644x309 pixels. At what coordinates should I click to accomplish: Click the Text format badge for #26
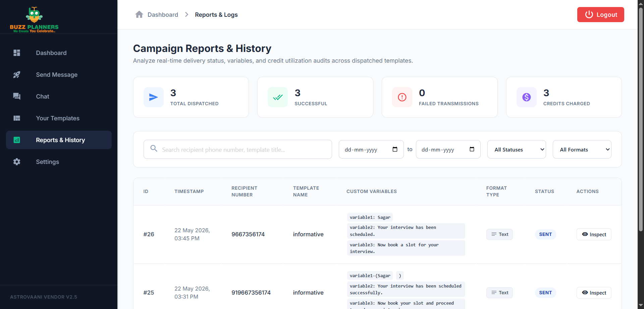[499, 234]
